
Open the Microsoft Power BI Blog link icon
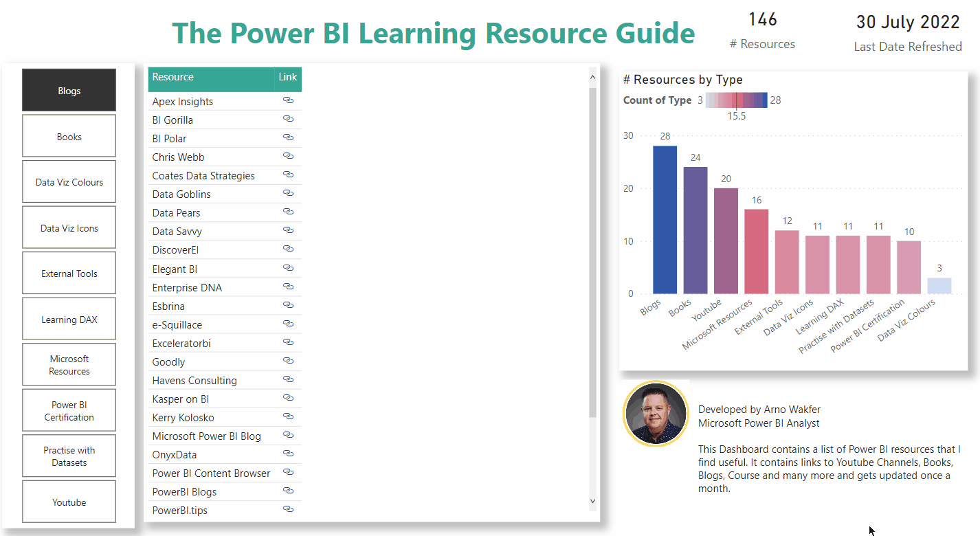click(x=288, y=436)
